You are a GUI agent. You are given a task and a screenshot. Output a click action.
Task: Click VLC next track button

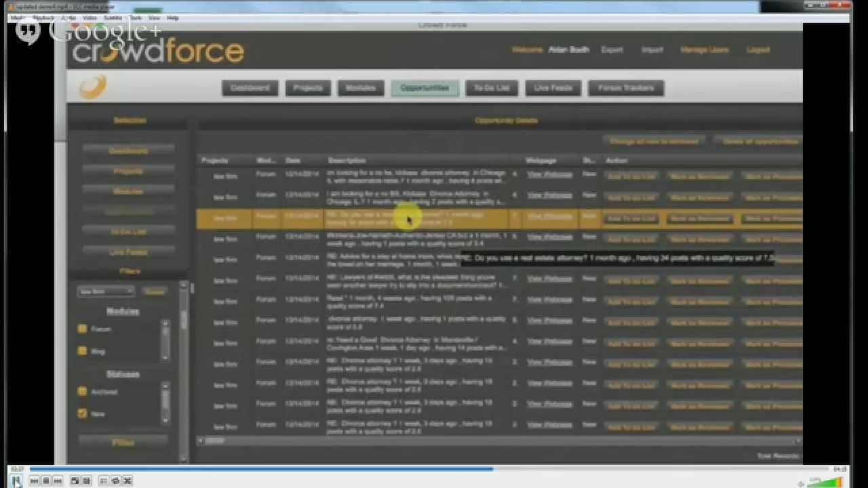coord(58,481)
